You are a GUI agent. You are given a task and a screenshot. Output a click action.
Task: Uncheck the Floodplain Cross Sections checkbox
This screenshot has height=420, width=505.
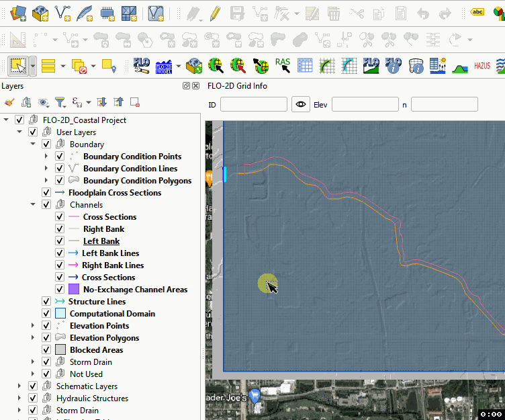pos(46,193)
